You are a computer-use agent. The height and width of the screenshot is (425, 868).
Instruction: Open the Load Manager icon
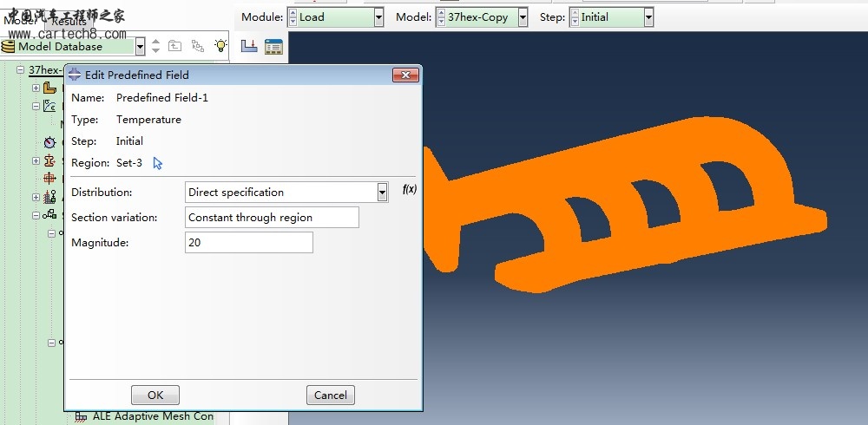click(x=274, y=46)
